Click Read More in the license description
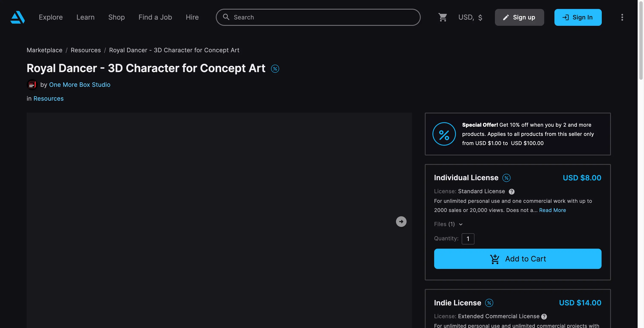The height and width of the screenshot is (328, 644). pyautogui.click(x=552, y=210)
